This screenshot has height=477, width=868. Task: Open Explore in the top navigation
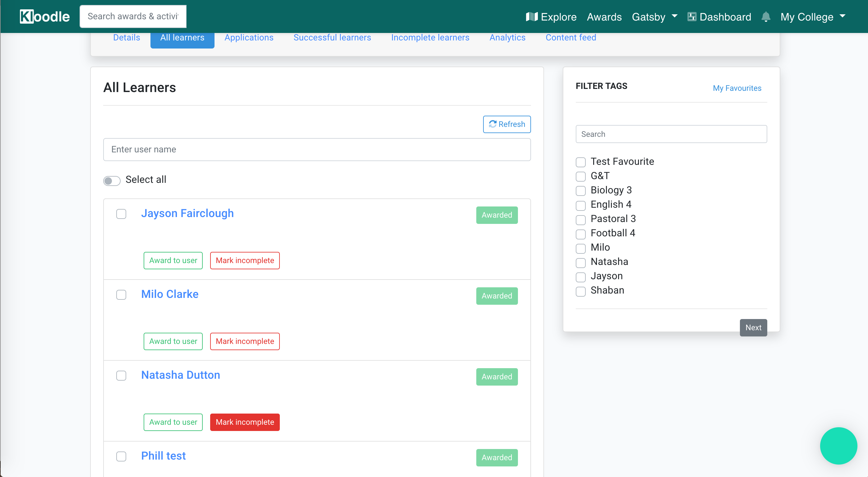(x=551, y=16)
